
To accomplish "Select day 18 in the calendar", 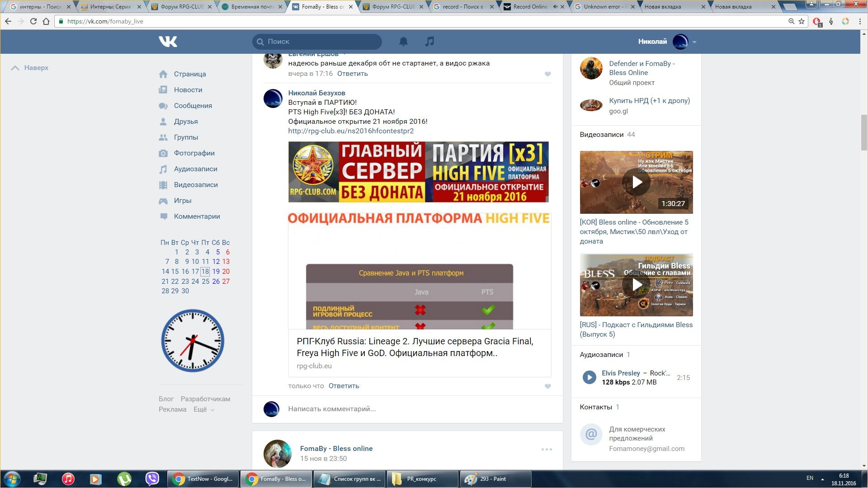I will click(x=205, y=272).
